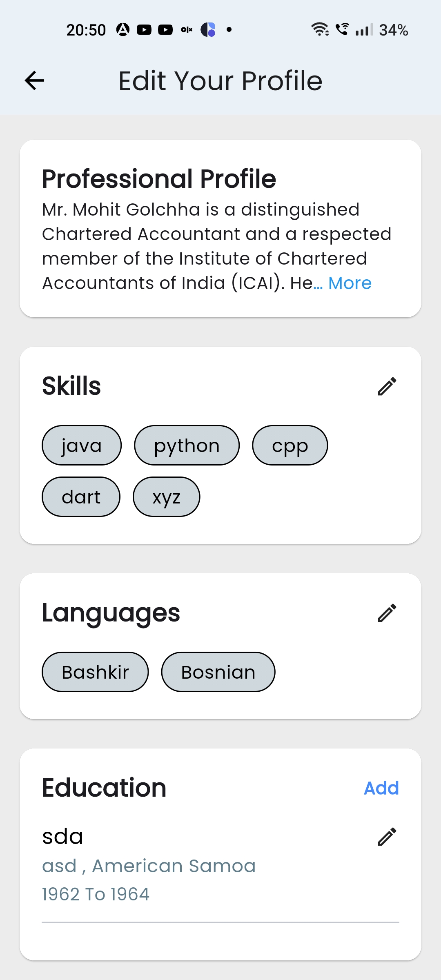Screen dimensions: 441x980
Task: Tap the battery percentage indicator
Action: (x=393, y=30)
